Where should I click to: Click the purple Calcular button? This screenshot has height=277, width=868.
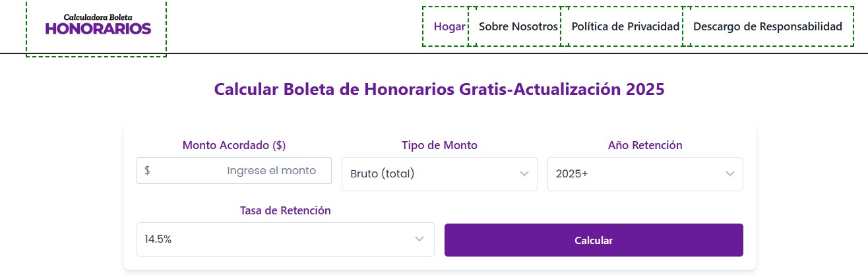point(594,240)
